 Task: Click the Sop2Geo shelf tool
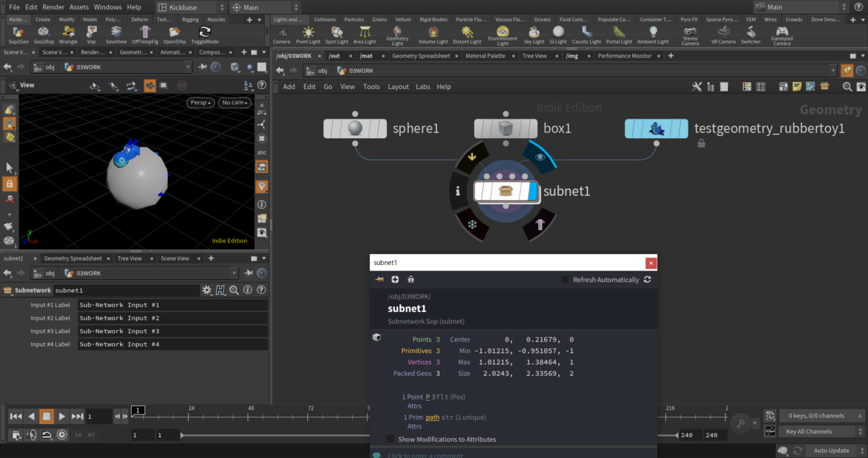pos(18,35)
